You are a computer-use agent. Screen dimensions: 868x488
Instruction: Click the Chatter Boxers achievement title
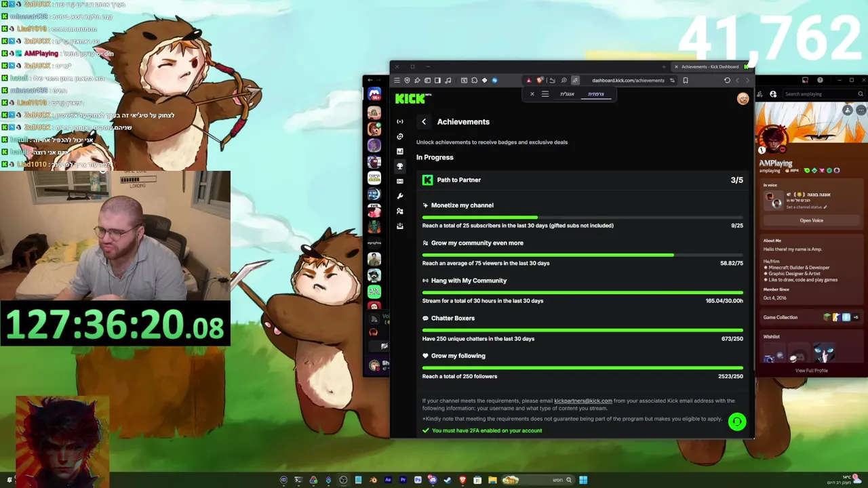(x=453, y=319)
